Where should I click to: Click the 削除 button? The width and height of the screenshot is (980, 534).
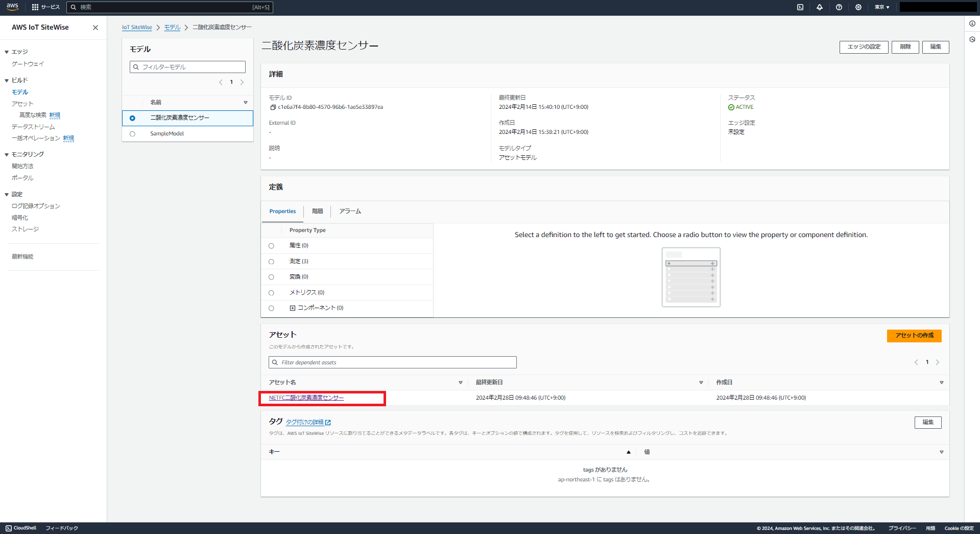[905, 47]
